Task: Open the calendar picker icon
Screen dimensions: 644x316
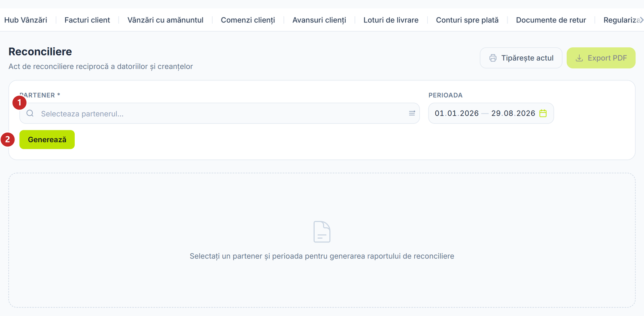Action: click(543, 114)
